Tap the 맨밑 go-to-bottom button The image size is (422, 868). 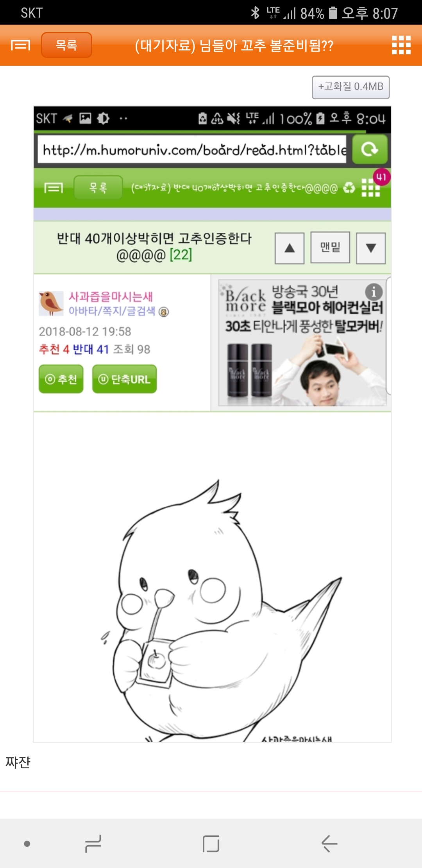pos(330,247)
